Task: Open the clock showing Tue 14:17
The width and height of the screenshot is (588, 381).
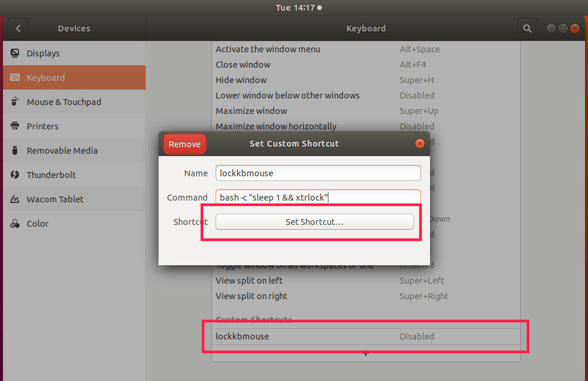Action: click(x=299, y=8)
